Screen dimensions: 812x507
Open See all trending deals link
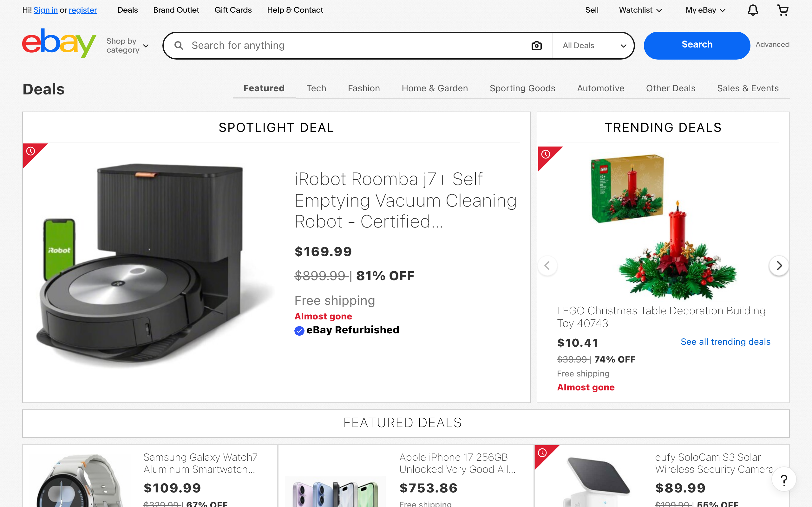[725, 342]
